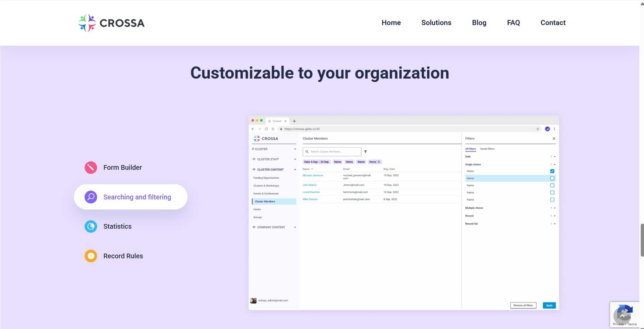Click the orange Record Rules icon
This screenshot has width=644, height=329.
[x=91, y=256]
